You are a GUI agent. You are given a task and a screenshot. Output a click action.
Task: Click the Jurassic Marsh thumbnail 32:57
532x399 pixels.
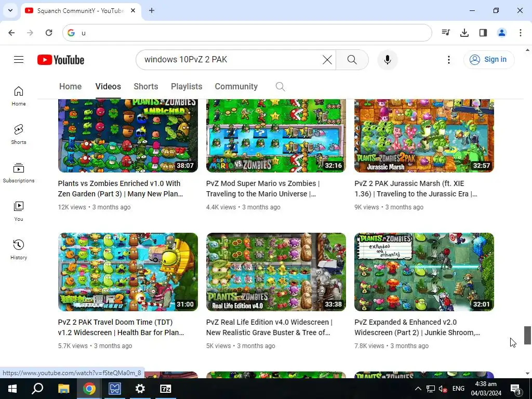coord(424,136)
